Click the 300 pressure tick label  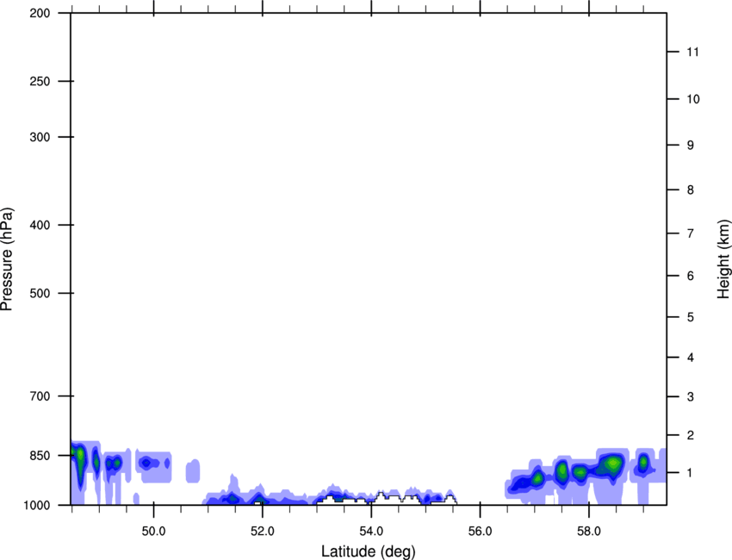coord(40,137)
